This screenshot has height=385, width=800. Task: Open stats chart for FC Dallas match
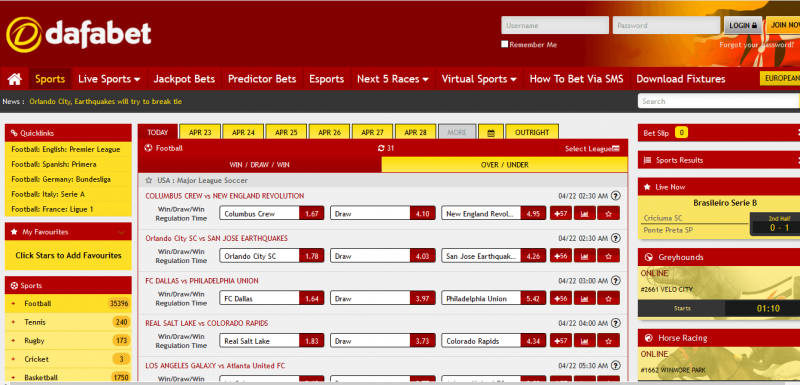[585, 298]
